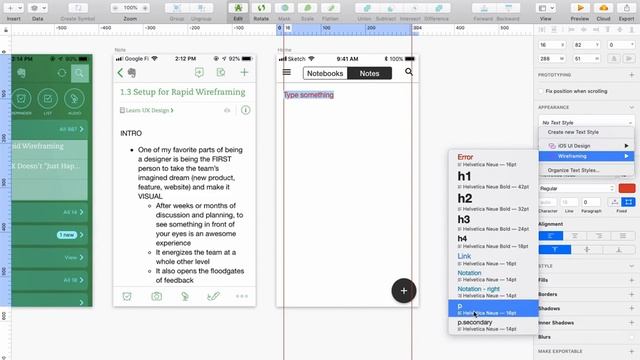Select the Type something text layer
Image resolution: width=640 pixels, height=360 pixels.
[309, 95]
